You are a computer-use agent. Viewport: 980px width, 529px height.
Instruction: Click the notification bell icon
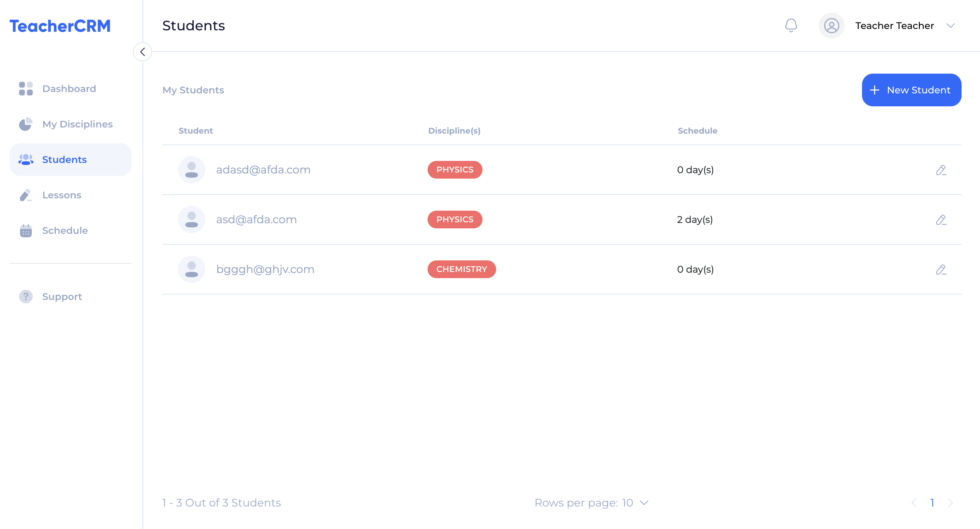tap(791, 26)
